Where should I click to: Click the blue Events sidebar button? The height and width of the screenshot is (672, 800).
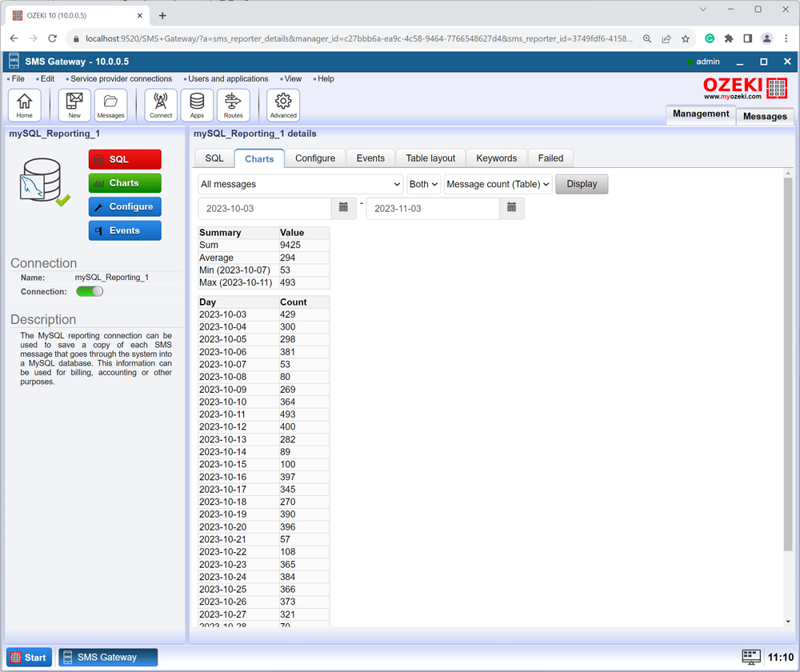pyautogui.click(x=125, y=230)
